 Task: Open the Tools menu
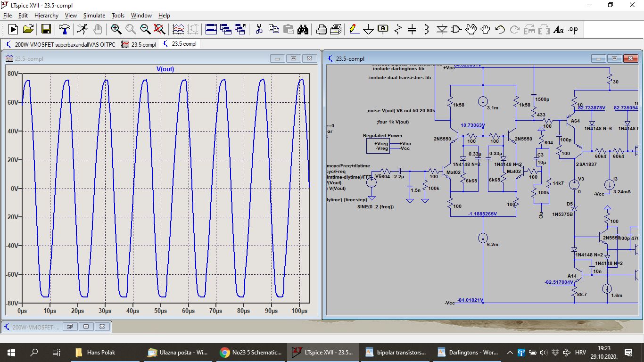pyautogui.click(x=118, y=16)
